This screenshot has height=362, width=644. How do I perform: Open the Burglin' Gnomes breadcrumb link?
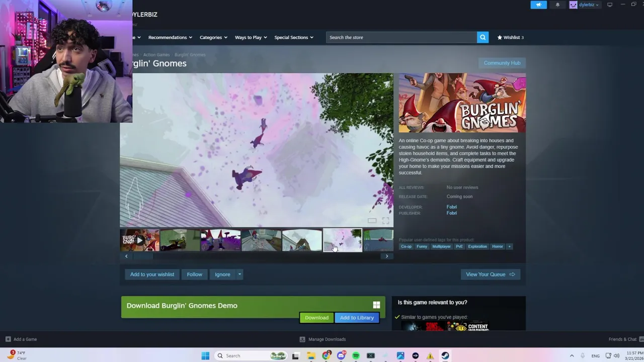click(x=190, y=55)
